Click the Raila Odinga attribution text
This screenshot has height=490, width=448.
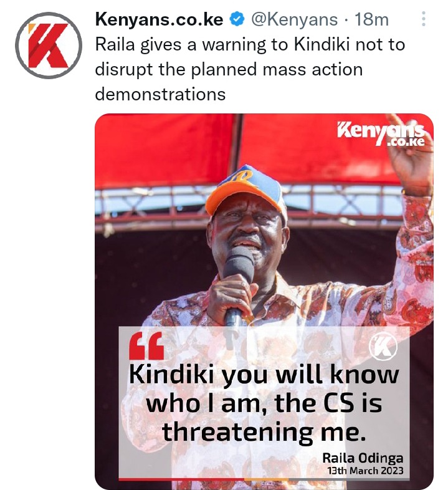363,458
